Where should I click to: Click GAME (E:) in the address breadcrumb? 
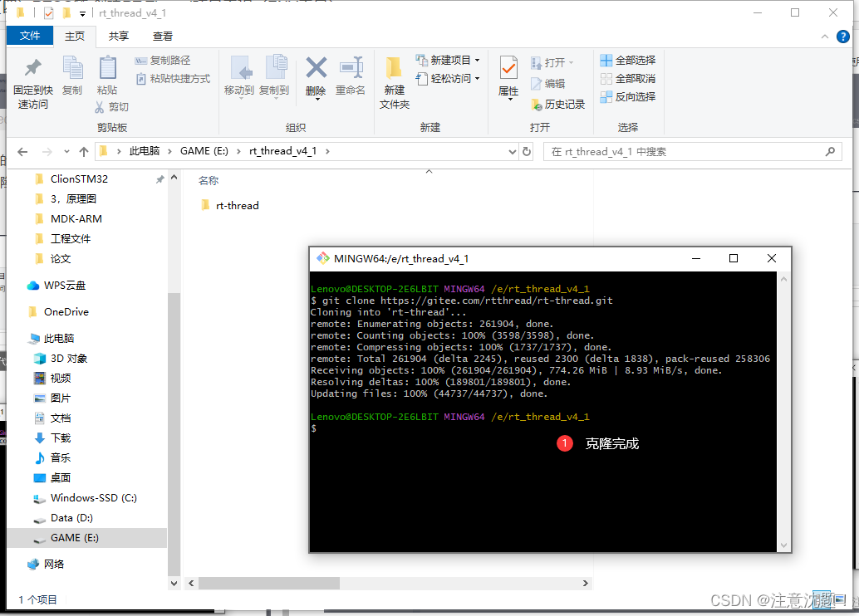204,151
